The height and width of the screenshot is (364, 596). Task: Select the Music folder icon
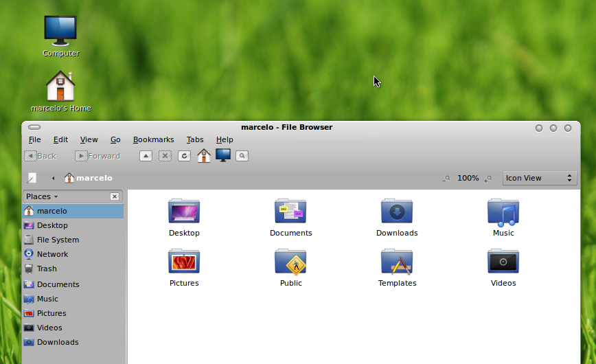point(503,212)
